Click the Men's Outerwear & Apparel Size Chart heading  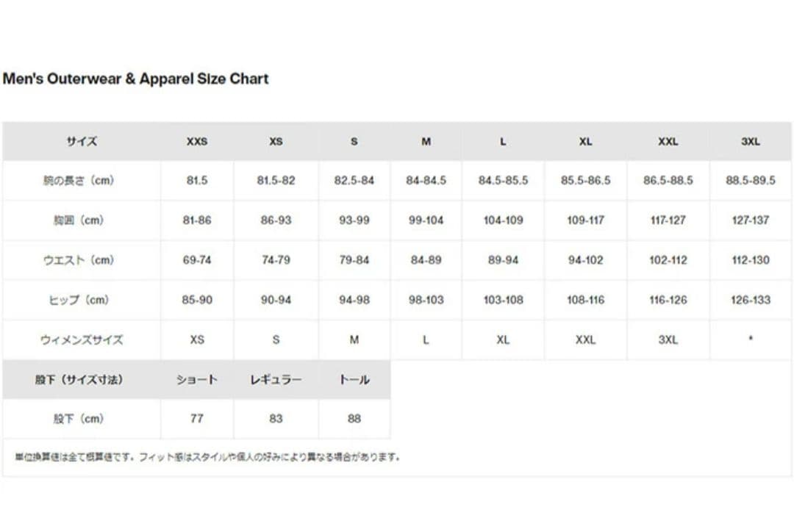point(136,79)
